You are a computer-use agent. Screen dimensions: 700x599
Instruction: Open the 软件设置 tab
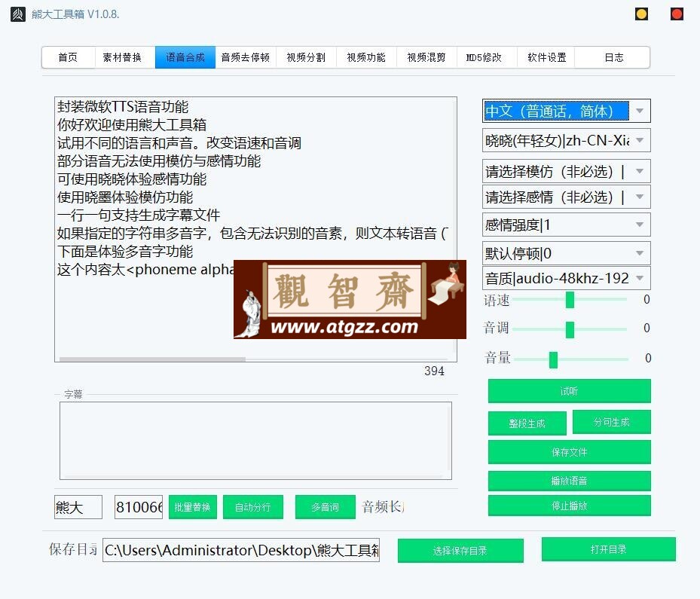[547, 57]
